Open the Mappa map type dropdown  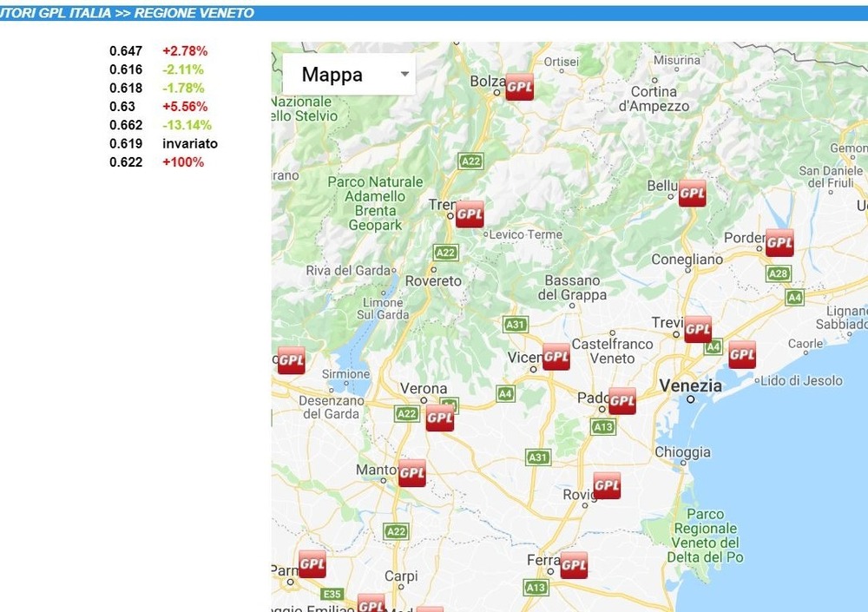click(x=349, y=74)
